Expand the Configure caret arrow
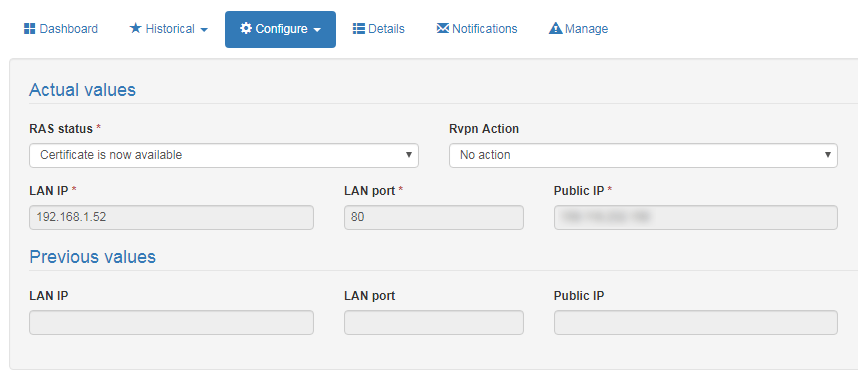The width and height of the screenshot is (858, 377). [317, 30]
